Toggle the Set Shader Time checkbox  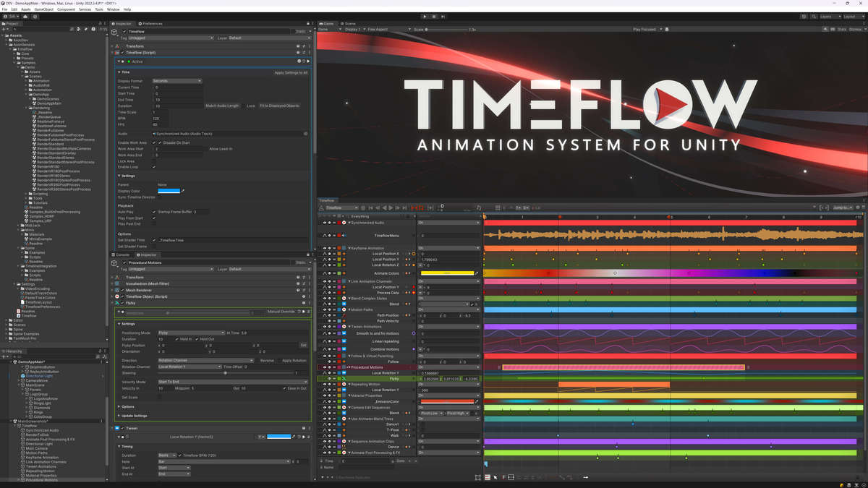[x=154, y=240]
